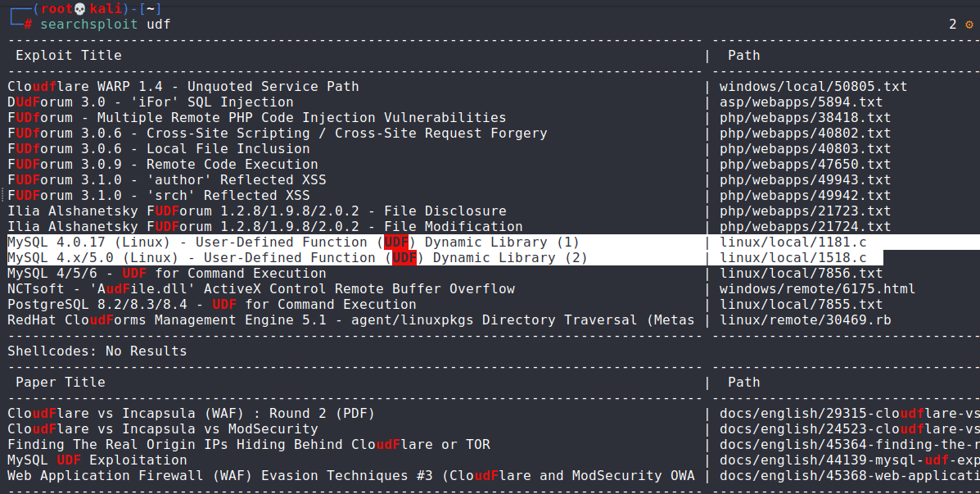Click path 'docs/english/45368-web-applicati'
980x494 pixels.
[x=849, y=476]
